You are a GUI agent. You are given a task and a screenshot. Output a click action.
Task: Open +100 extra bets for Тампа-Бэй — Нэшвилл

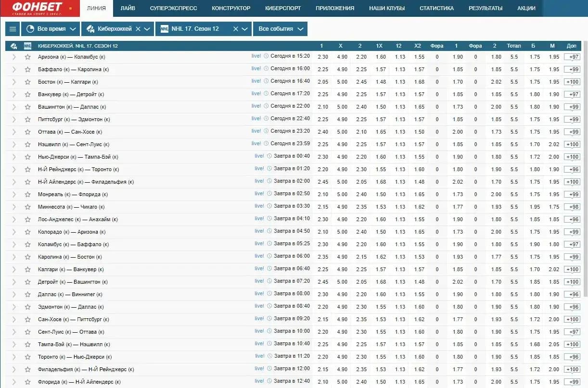tap(573, 344)
